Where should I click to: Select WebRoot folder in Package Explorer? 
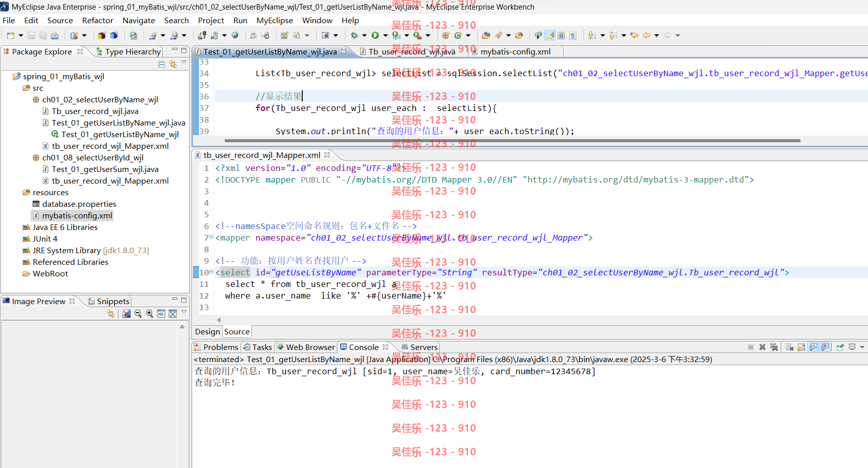tap(45, 273)
